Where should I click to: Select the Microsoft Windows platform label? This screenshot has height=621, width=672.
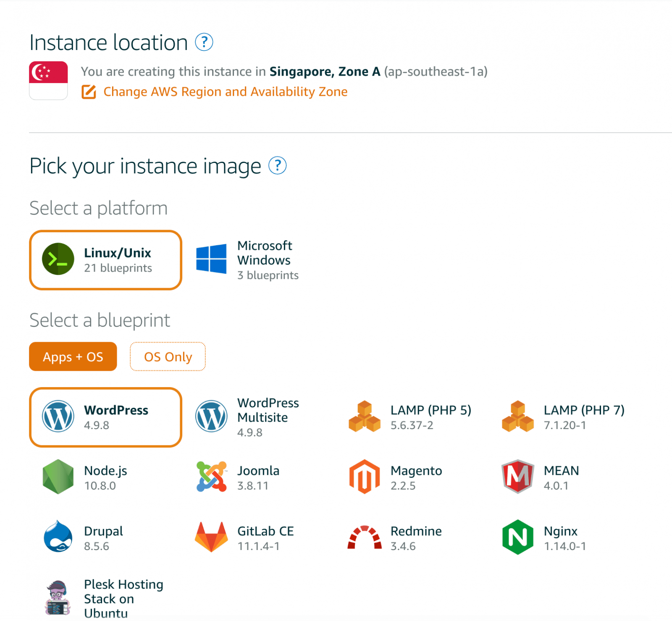(265, 253)
